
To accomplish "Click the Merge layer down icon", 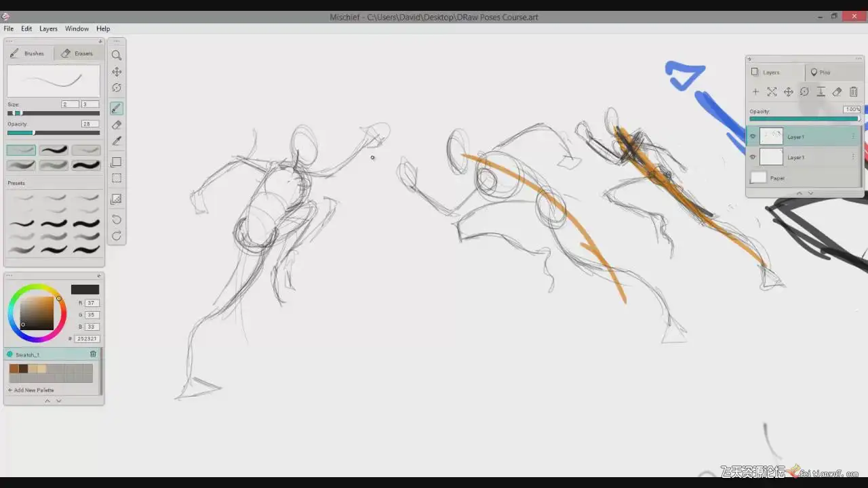I will [821, 91].
